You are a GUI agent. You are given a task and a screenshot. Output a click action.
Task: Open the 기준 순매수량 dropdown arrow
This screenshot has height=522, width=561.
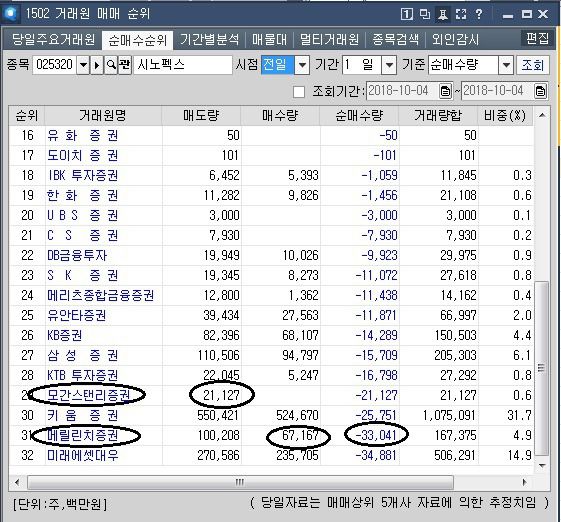click(x=506, y=65)
